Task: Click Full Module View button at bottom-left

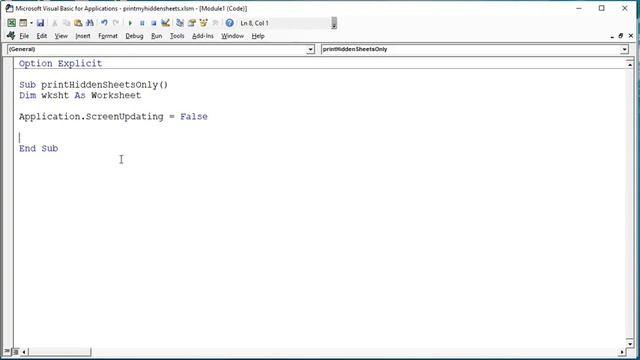Action: (16, 351)
